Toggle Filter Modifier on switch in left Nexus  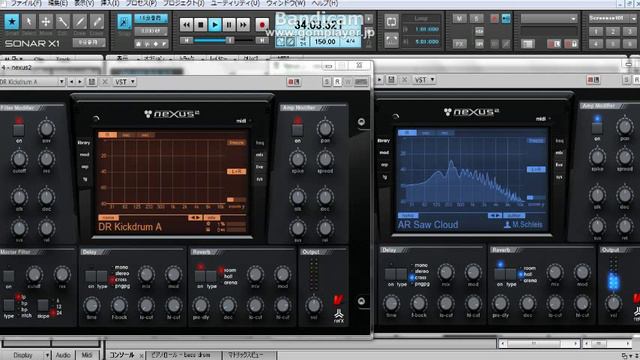[x=18, y=130]
